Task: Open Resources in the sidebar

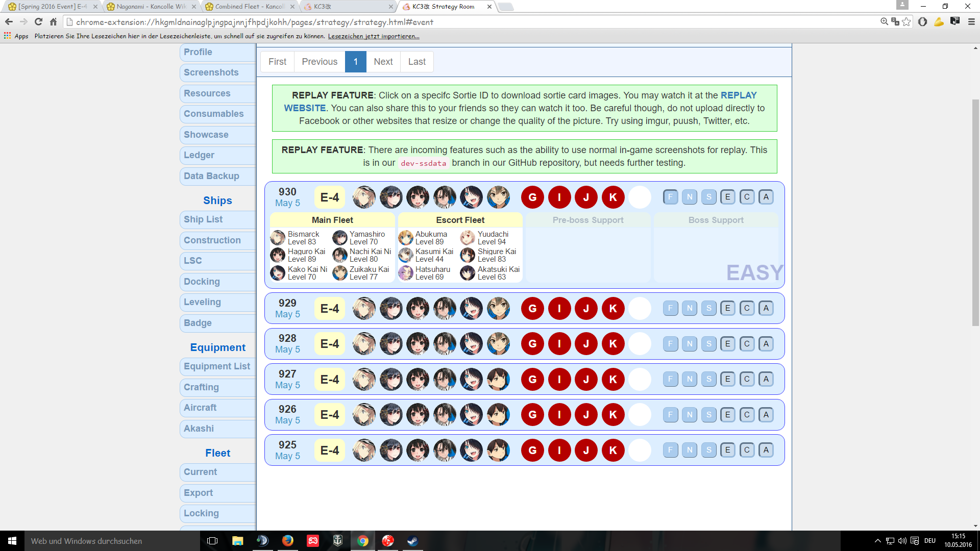Action: tap(218, 93)
